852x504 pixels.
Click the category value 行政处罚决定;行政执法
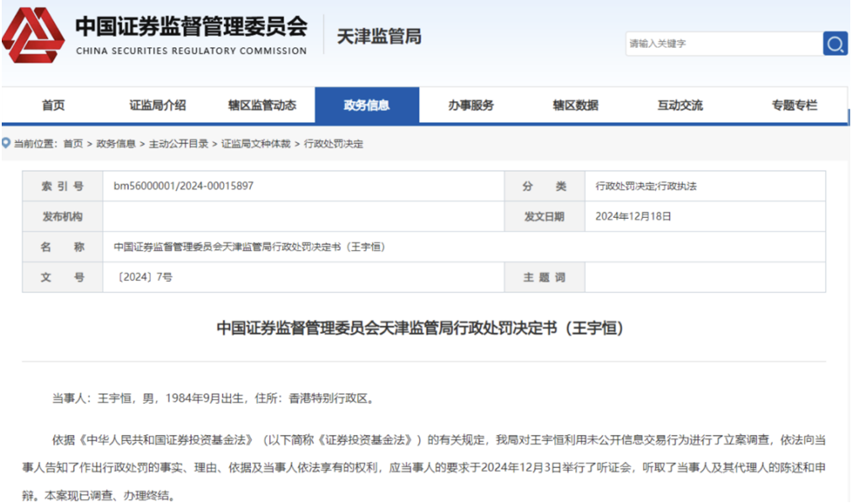click(646, 186)
